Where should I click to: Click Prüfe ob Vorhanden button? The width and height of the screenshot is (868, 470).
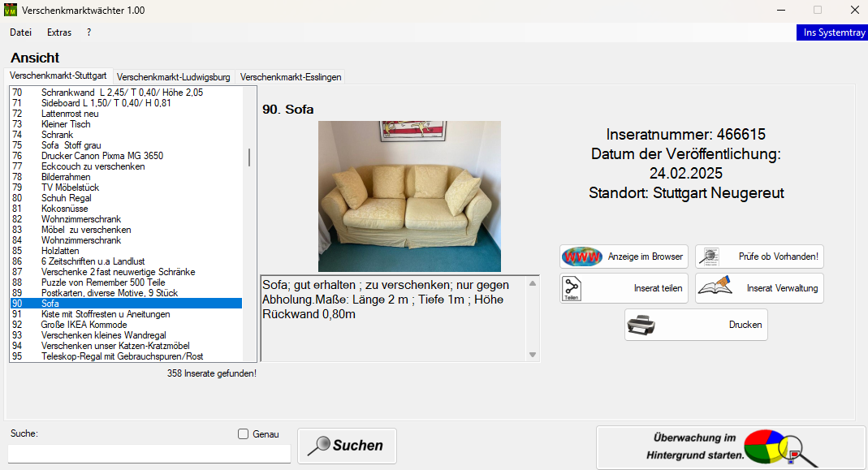coord(759,257)
